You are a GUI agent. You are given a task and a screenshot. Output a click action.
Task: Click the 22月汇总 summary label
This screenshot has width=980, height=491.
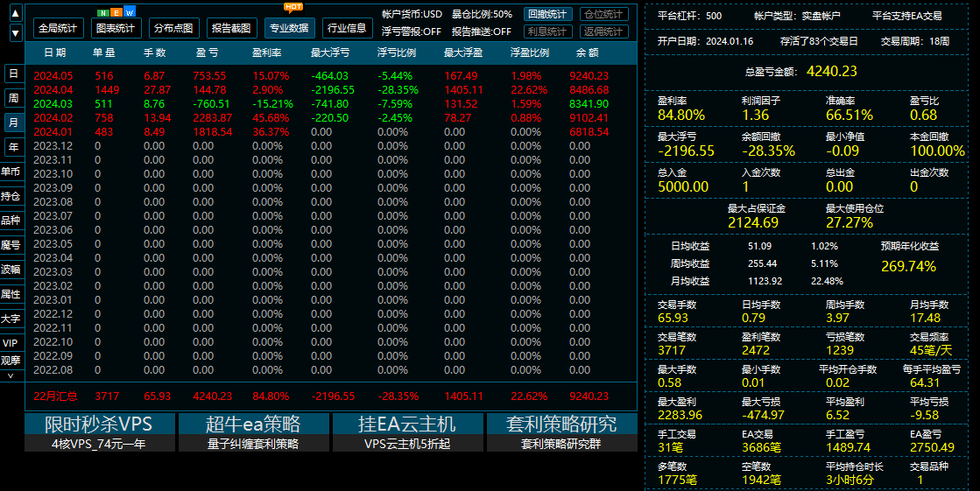point(56,396)
